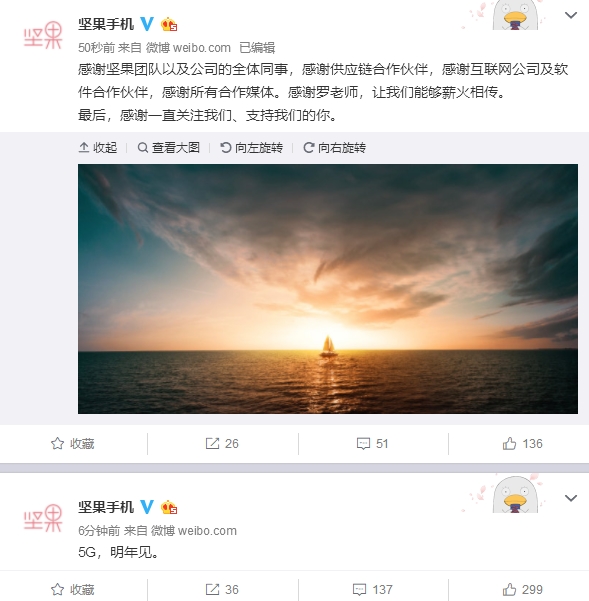Image resolution: width=589 pixels, height=601 pixels.
Task: Toggle 收藏 favorite on the 5G post
Action: pos(72,589)
